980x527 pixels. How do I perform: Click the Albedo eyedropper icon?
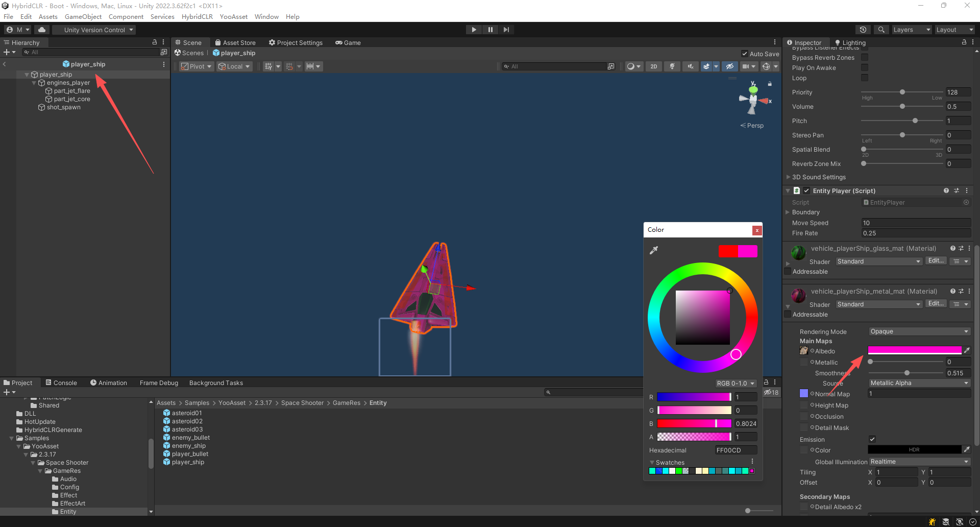click(x=967, y=350)
